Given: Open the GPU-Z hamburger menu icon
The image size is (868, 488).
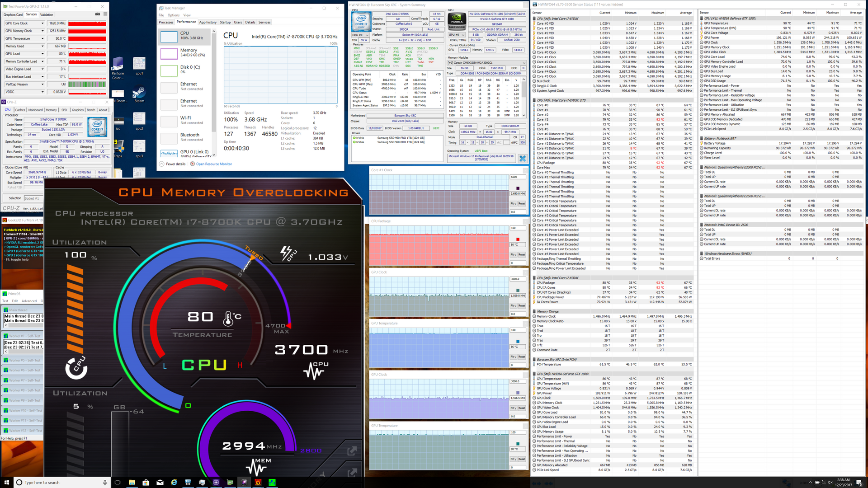Looking at the screenshot, I should coord(105,14).
